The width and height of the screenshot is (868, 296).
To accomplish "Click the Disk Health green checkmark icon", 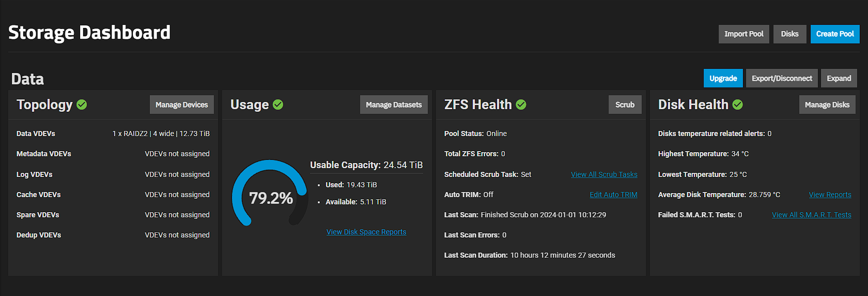I will click(738, 105).
